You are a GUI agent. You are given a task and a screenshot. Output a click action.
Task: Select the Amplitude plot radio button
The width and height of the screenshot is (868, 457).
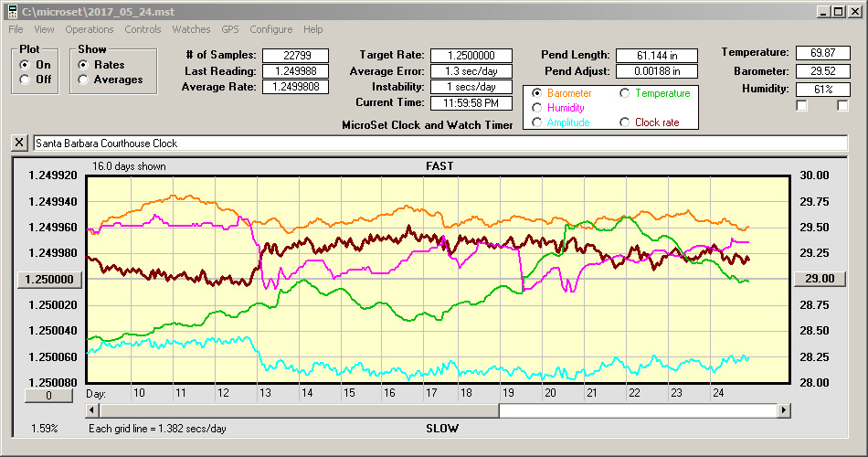point(536,122)
